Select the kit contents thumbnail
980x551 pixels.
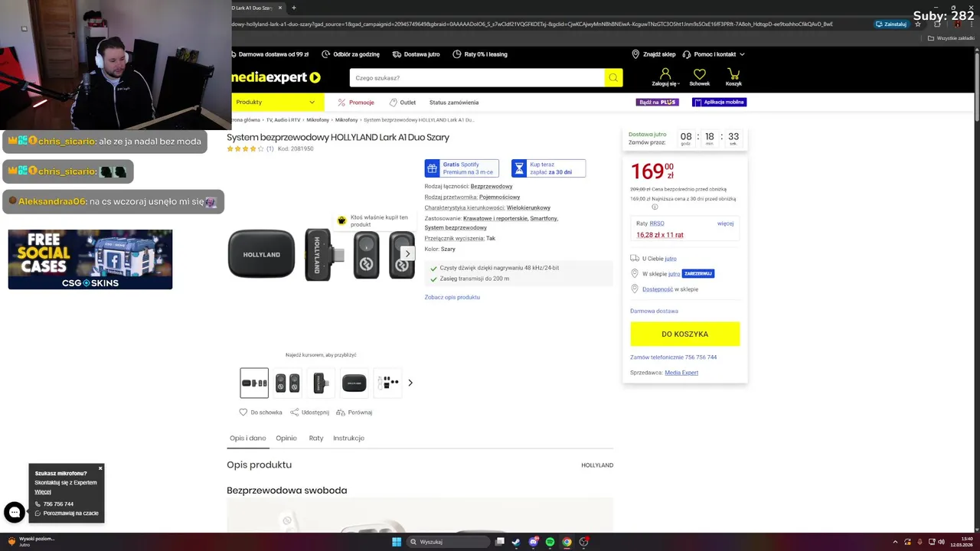(x=387, y=383)
